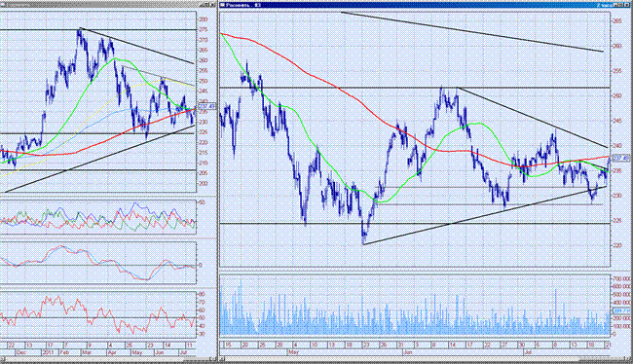Minimize the right chart window
This screenshot has height=364, width=633.
pos(615,5)
